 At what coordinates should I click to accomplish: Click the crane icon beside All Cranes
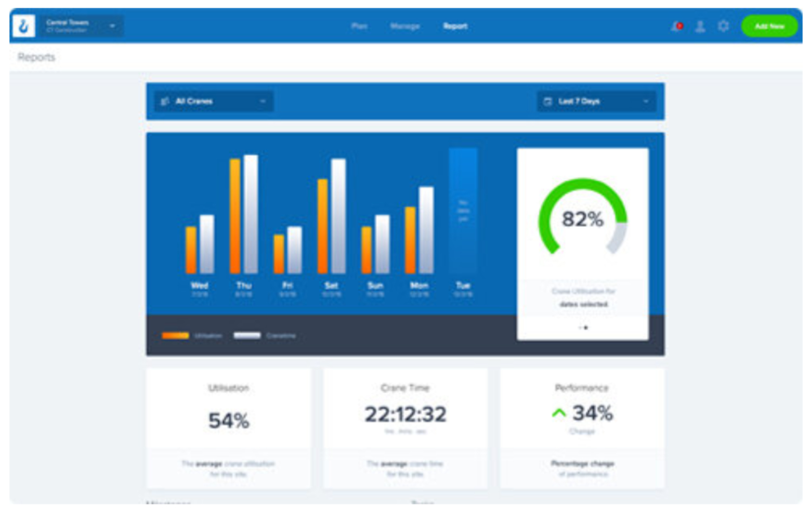tap(165, 101)
